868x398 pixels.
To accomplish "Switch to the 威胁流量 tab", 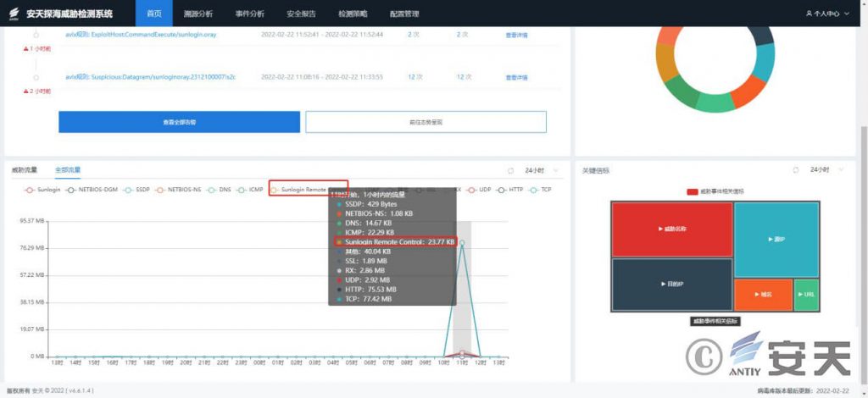I will 25,170.
